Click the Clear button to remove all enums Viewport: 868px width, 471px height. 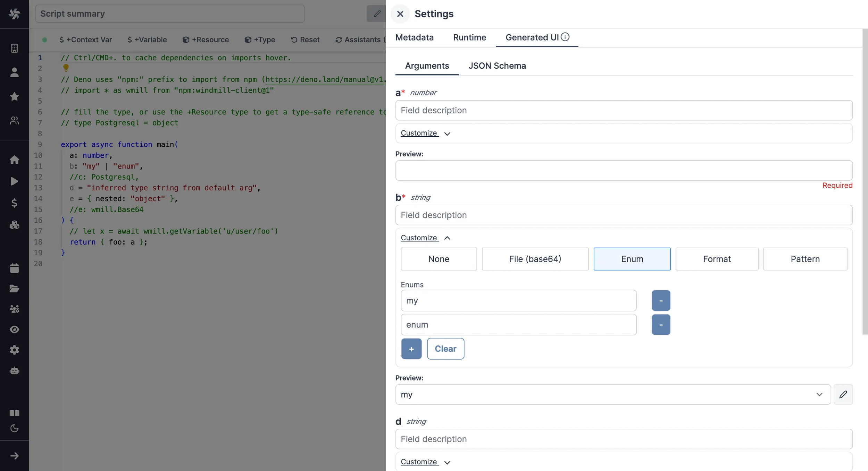tap(445, 348)
